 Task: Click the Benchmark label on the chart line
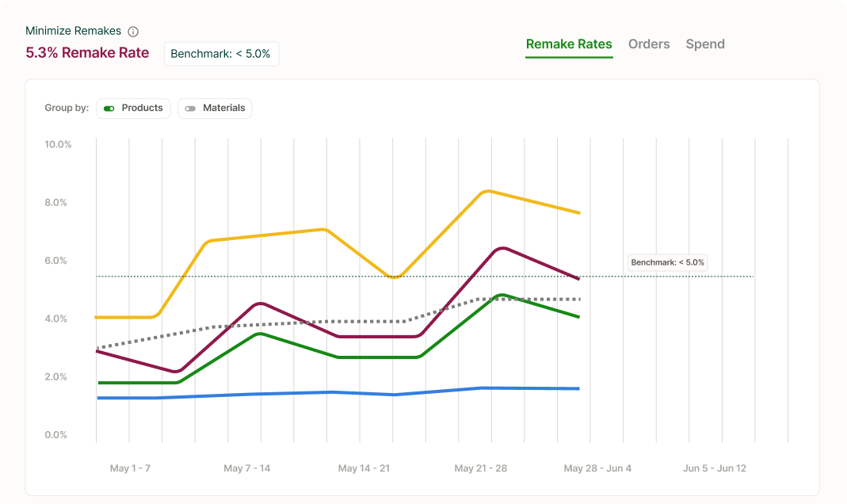point(667,262)
